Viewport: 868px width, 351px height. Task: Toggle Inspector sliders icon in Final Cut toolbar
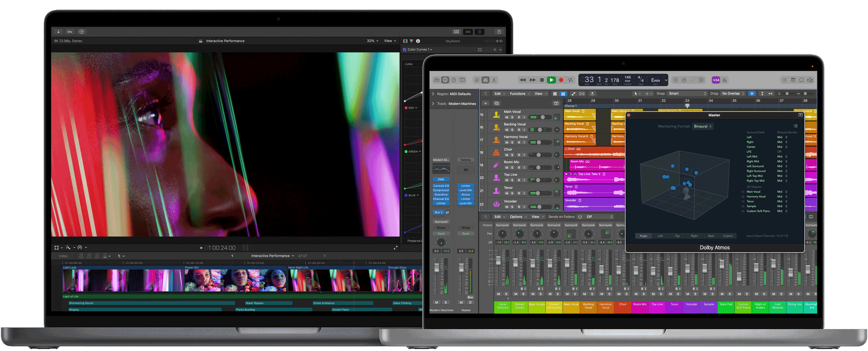tap(480, 32)
